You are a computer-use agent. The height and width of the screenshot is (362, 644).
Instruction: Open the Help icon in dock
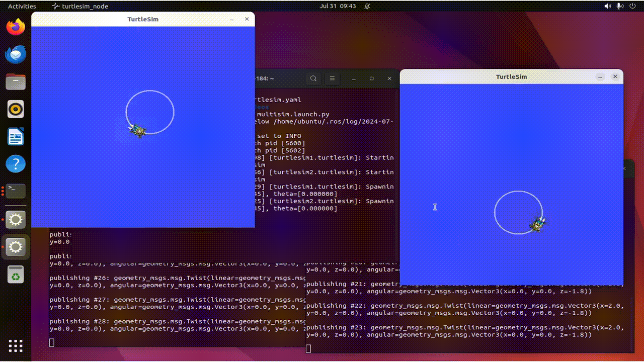point(16,163)
